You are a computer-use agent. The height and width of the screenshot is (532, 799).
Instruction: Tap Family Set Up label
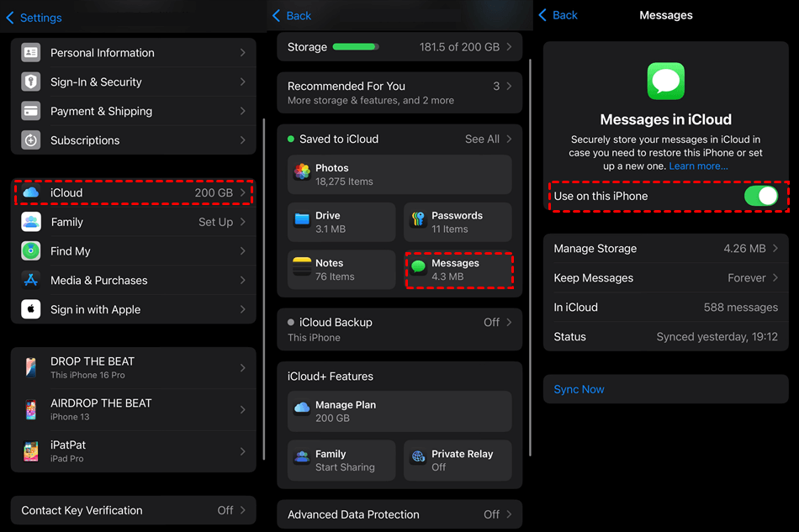(215, 222)
